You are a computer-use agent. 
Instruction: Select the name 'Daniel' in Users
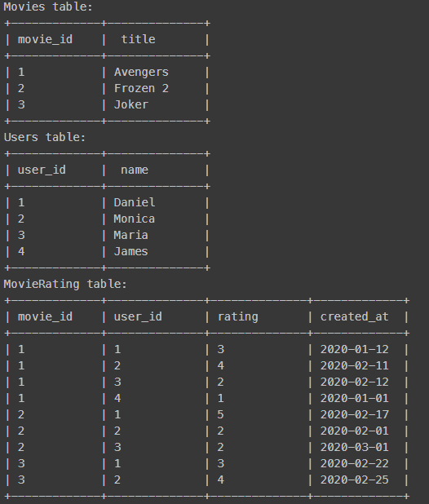coord(135,202)
